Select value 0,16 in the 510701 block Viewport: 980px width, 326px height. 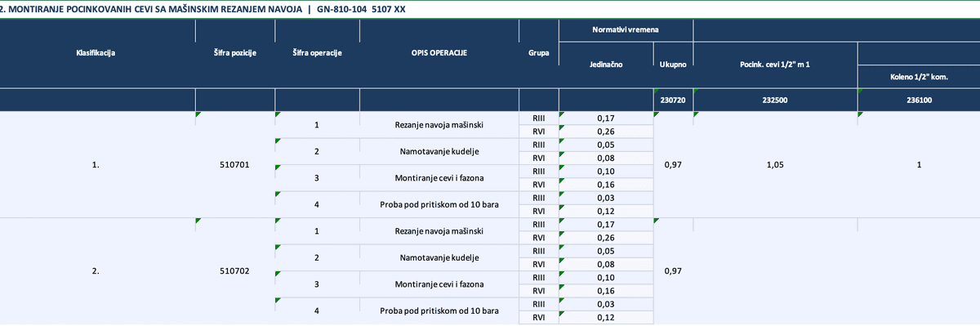pos(606,185)
